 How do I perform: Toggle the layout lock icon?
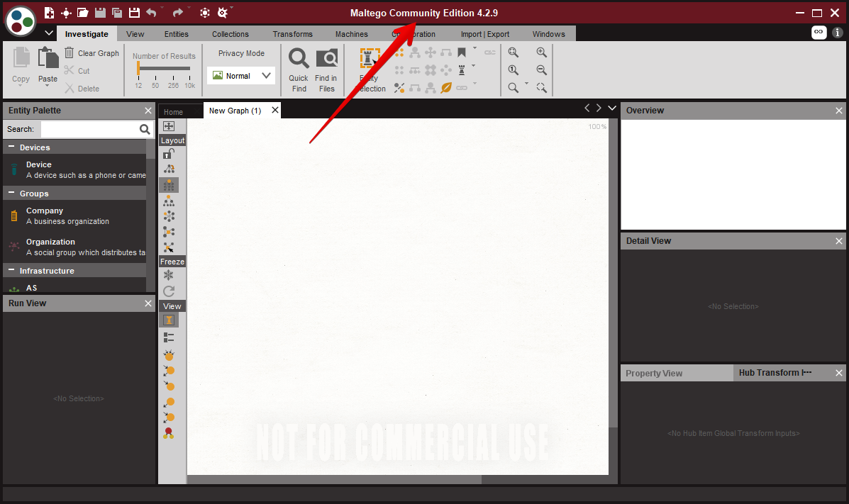point(169,154)
